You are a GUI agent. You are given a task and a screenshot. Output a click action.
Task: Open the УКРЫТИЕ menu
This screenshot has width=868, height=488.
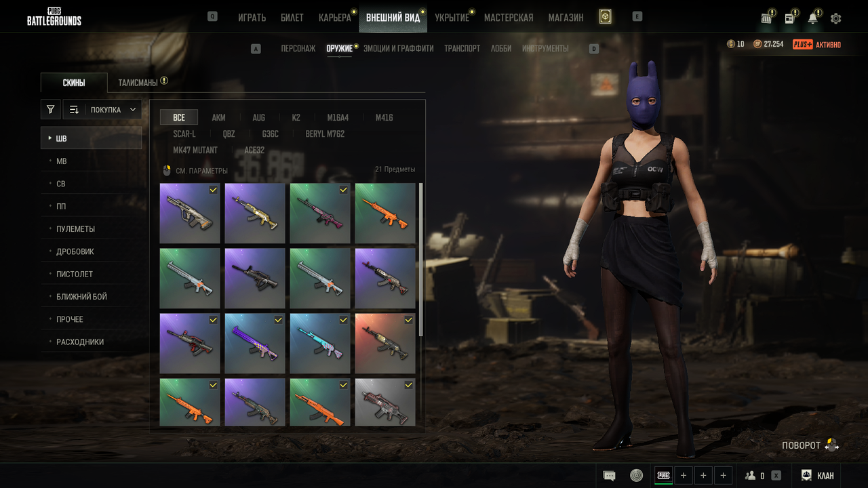coord(452,18)
